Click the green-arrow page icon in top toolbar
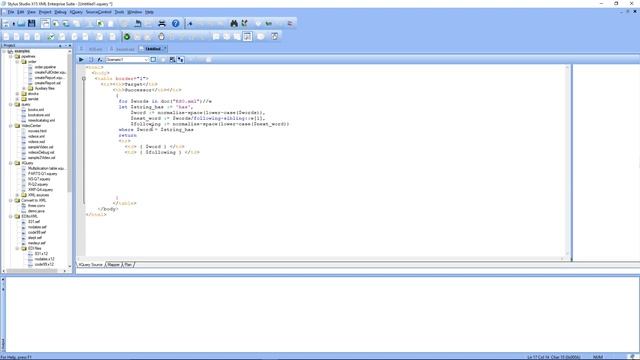 (100, 24)
